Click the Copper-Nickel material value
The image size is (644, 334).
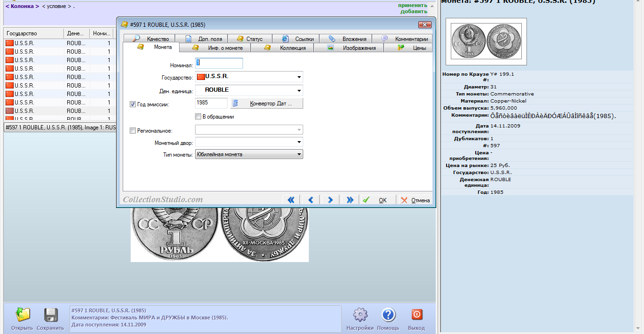(x=508, y=101)
